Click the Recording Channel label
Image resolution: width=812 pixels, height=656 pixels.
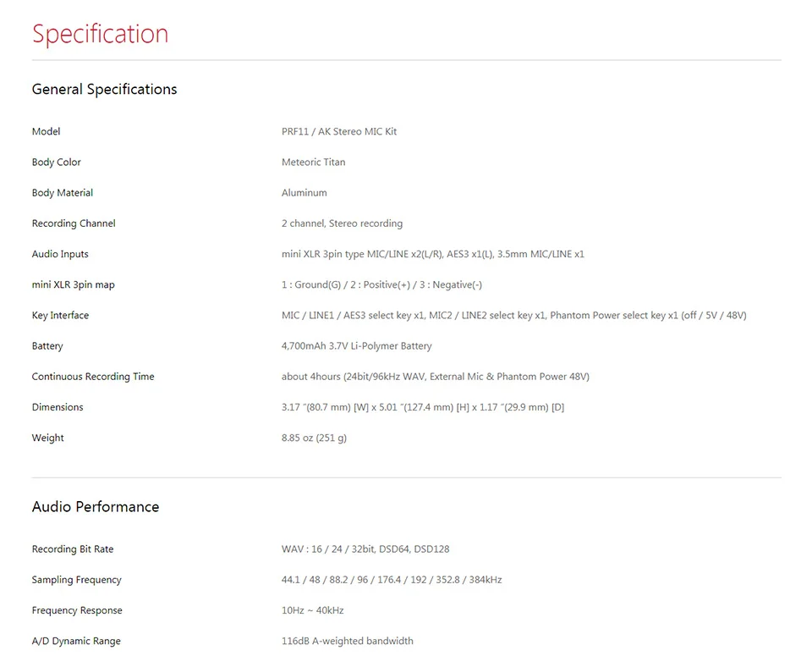pos(74,223)
